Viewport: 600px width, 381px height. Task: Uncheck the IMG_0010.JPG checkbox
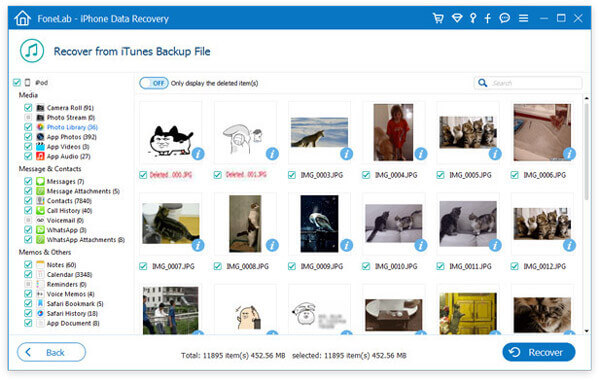[366, 266]
